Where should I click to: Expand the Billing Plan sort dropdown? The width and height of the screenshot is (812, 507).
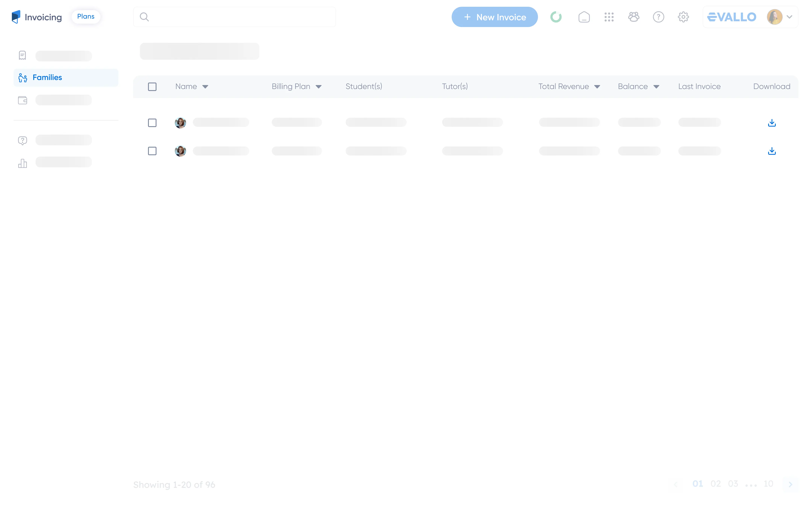[318, 87]
